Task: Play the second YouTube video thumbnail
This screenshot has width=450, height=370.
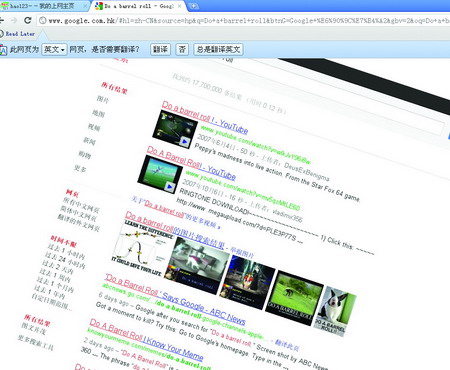Action: (160, 175)
